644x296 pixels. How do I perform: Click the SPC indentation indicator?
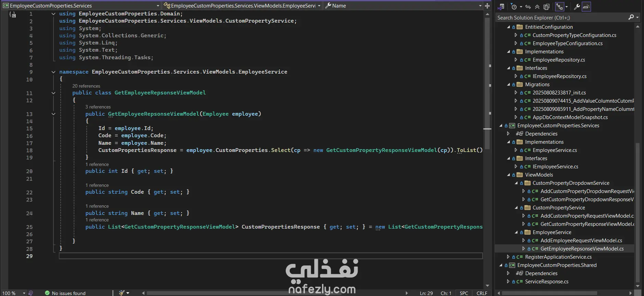pos(464,293)
